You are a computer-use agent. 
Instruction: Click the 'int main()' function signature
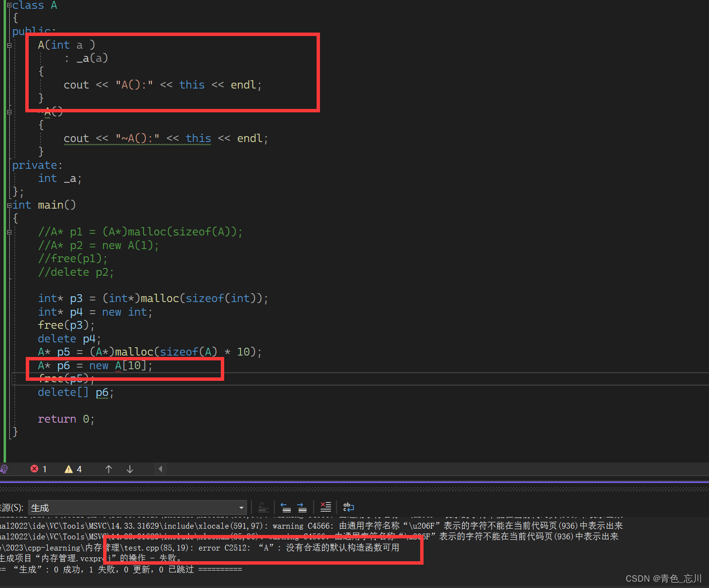44,205
